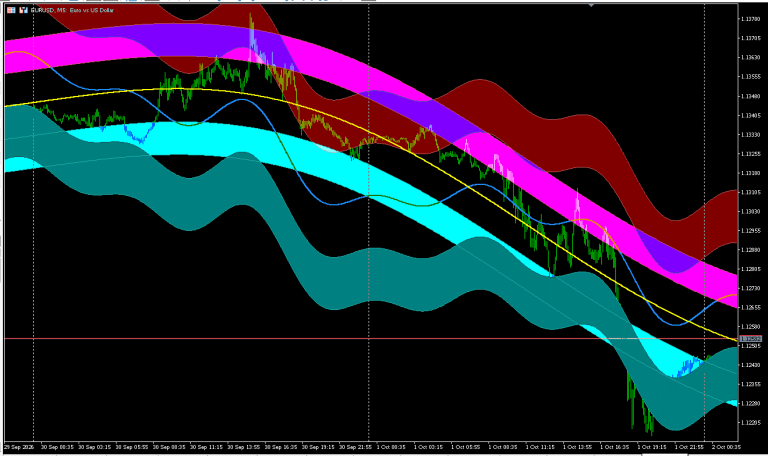Click the 30 Sep 21:55 time label
Image resolution: width=768 pixels, height=456 pixels.
click(355, 447)
